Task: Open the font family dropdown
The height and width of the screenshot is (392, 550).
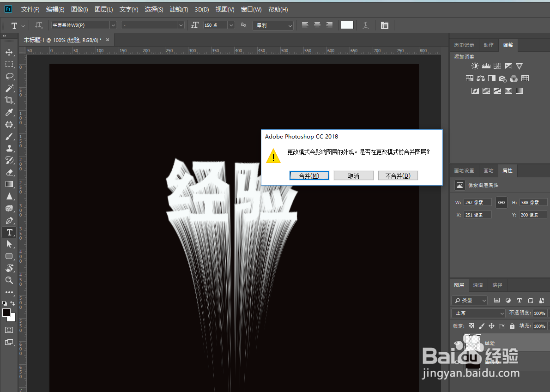Action: tap(113, 25)
